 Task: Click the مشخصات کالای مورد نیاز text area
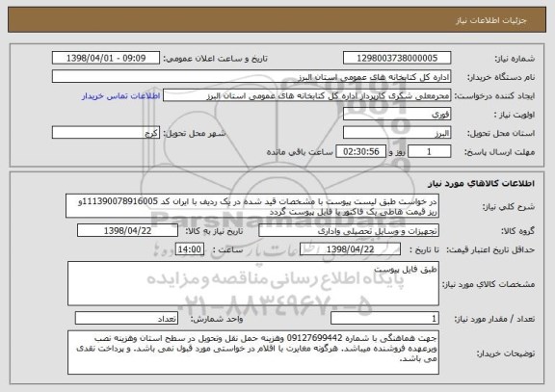pyautogui.click(x=253, y=284)
